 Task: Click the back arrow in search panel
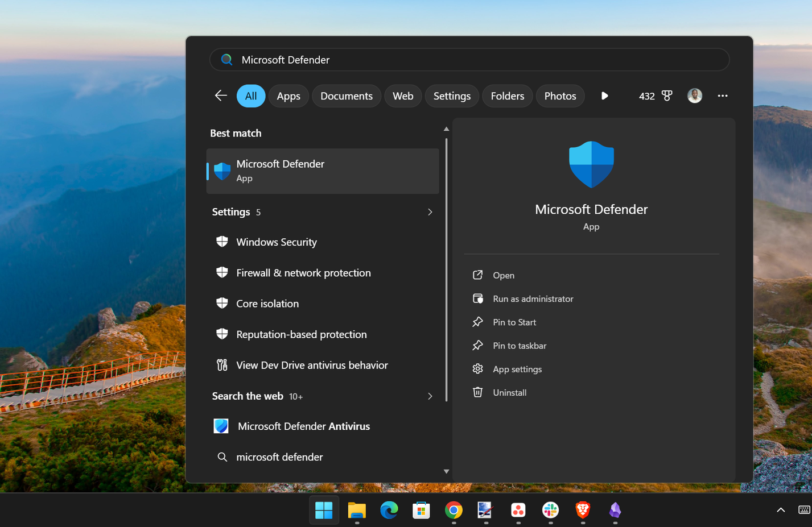click(221, 96)
